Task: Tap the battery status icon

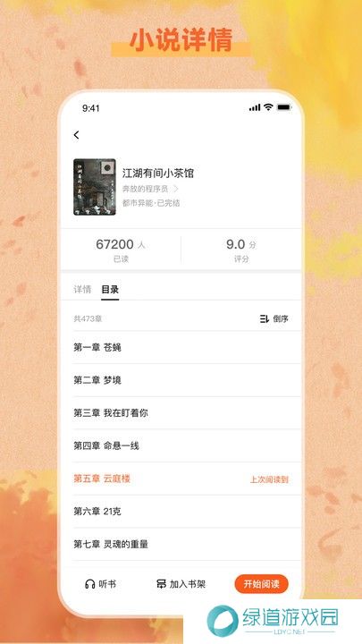Action: tap(283, 107)
